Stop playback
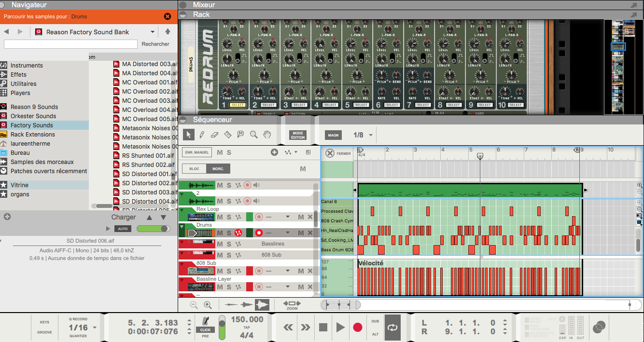Image resolution: width=644 pixels, height=342 pixels. point(323,328)
